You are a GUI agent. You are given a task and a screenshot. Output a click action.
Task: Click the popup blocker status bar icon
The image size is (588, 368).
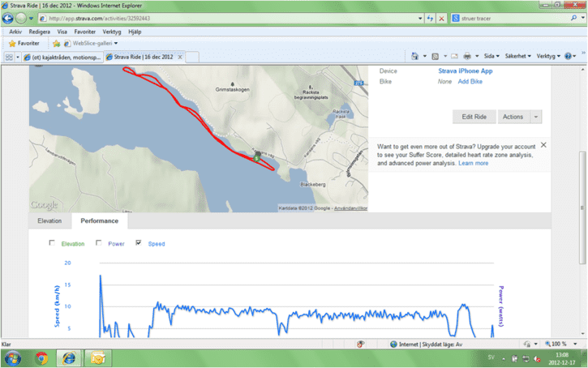(x=360, y=344)
